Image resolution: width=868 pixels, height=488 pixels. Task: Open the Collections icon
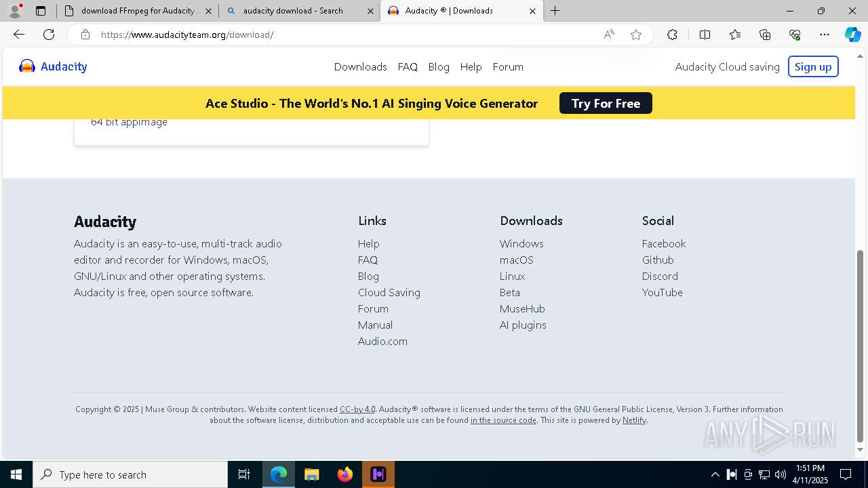pyautogui.click(x=765, y=35)
